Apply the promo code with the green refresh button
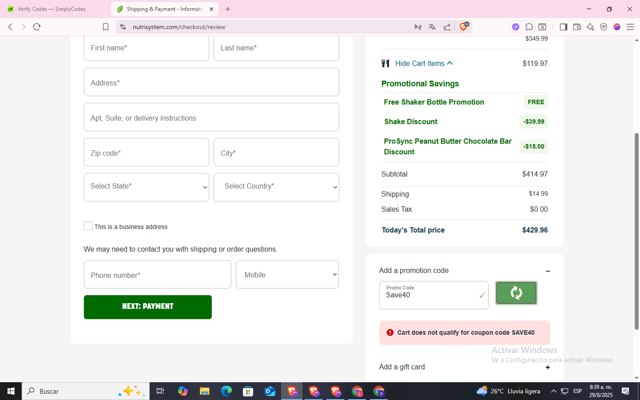640x400 pixels. coord(516,293)
